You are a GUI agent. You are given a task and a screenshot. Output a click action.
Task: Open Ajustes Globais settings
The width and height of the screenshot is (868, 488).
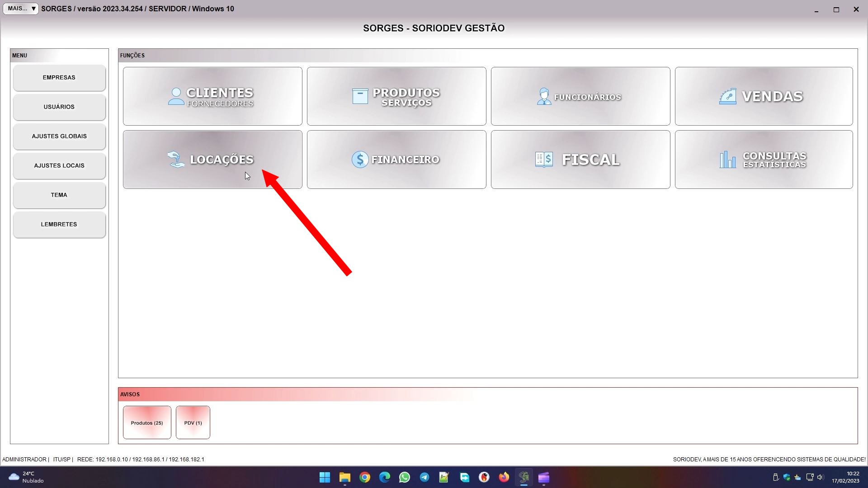pyautogui.click(x=59, y=136)
